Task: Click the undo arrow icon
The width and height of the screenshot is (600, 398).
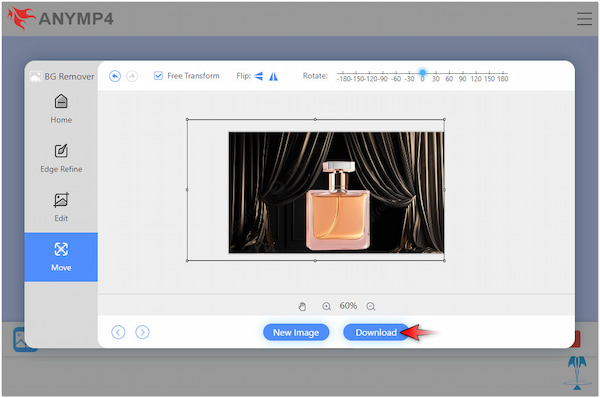Action: [115, 76]
